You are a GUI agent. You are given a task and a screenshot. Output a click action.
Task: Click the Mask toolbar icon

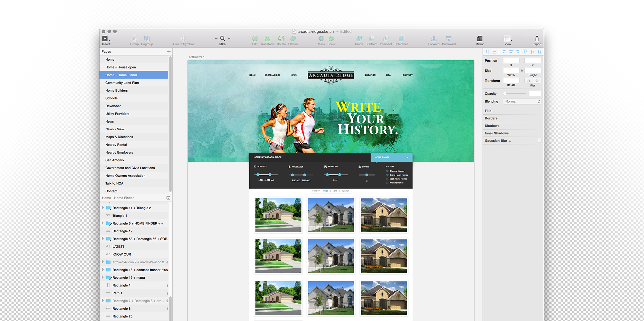pos(322,38)
